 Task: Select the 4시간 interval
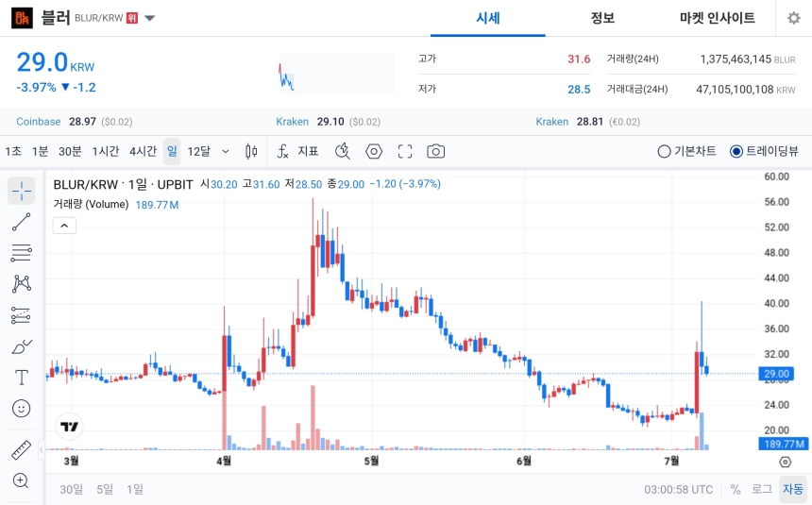(x=143, y=151)
